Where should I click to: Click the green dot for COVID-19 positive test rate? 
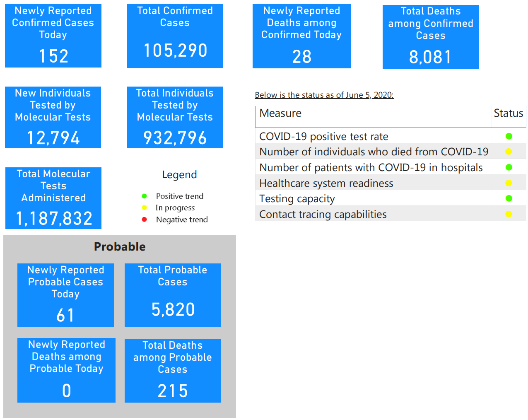pos(509,136)
